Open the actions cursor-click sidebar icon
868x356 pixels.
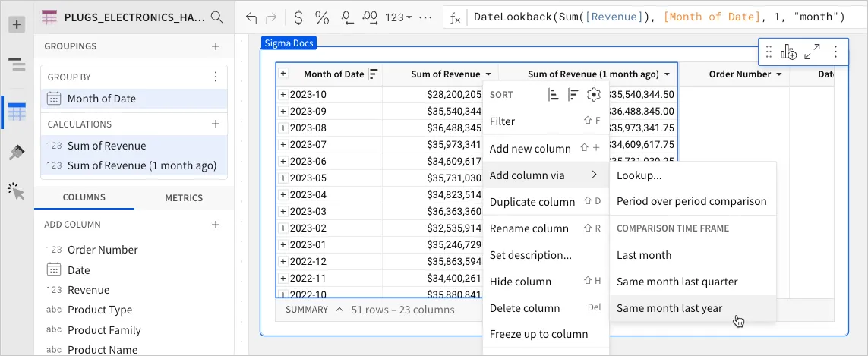17,191
